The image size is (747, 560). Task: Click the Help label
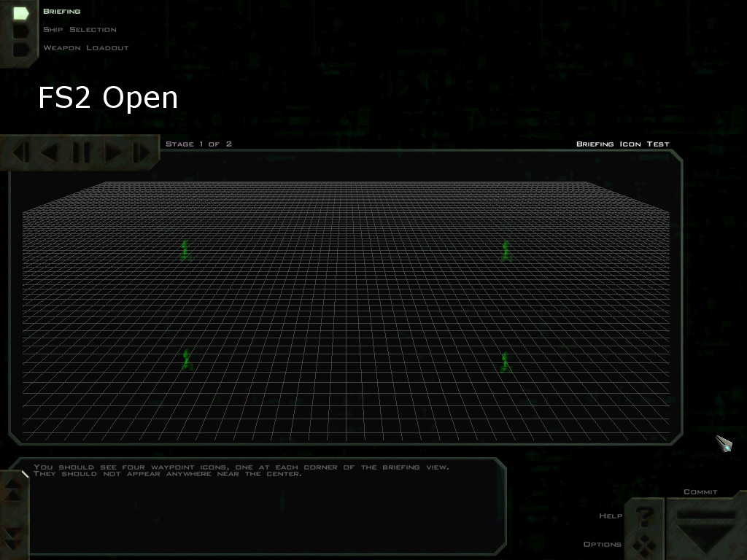coord(611,516)
